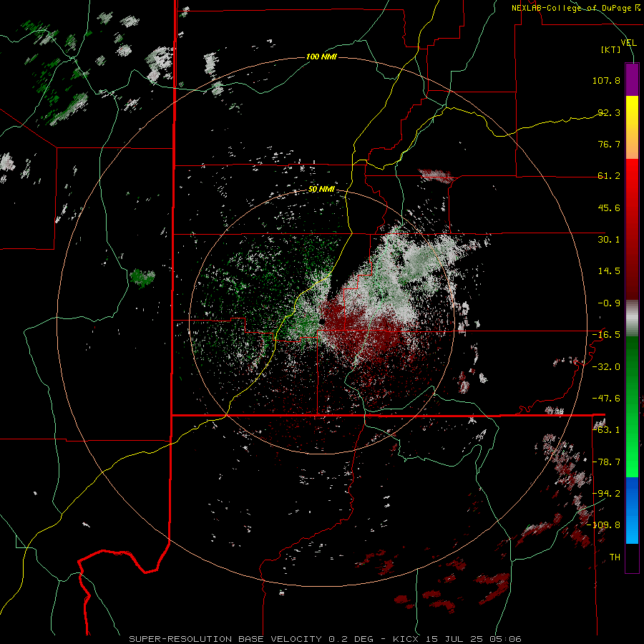
Task: Click the 05:06 timestamp
Action: pos(504,639)
